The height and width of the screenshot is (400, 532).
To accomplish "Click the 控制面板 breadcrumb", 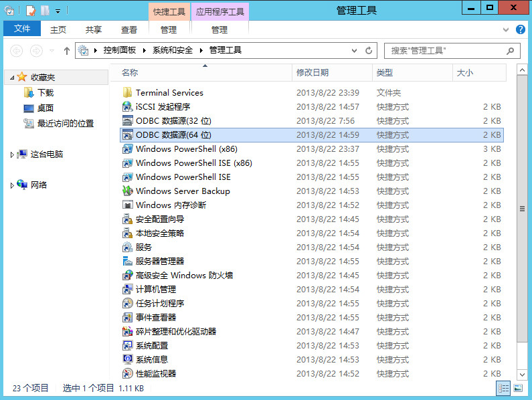I will [x=119, y=50].
